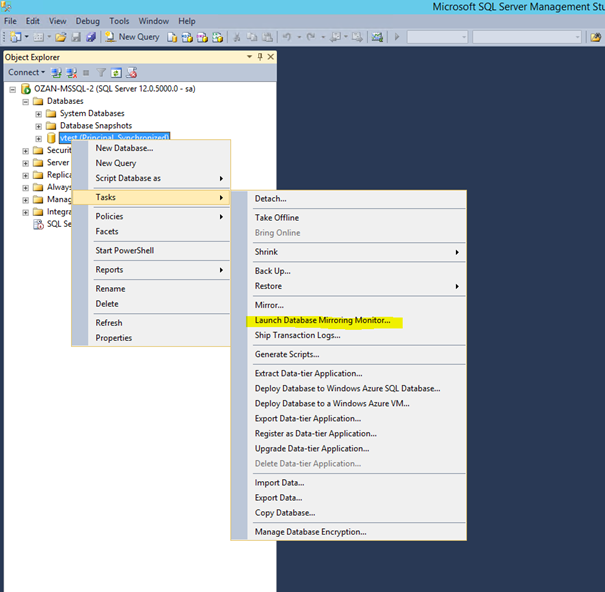This screenshot has height=592, width=605.
Task: Expand the System Databases folder
Action: pos(39,113)
